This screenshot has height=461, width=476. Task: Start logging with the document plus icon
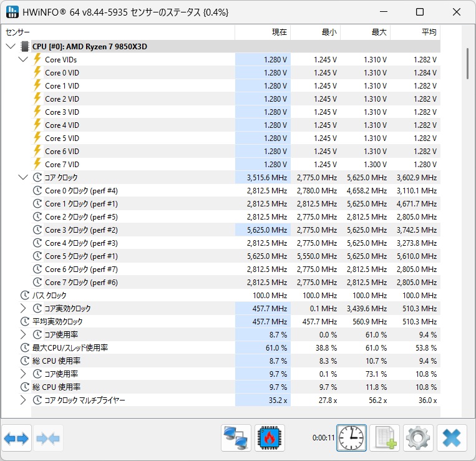tap(385, 439)
